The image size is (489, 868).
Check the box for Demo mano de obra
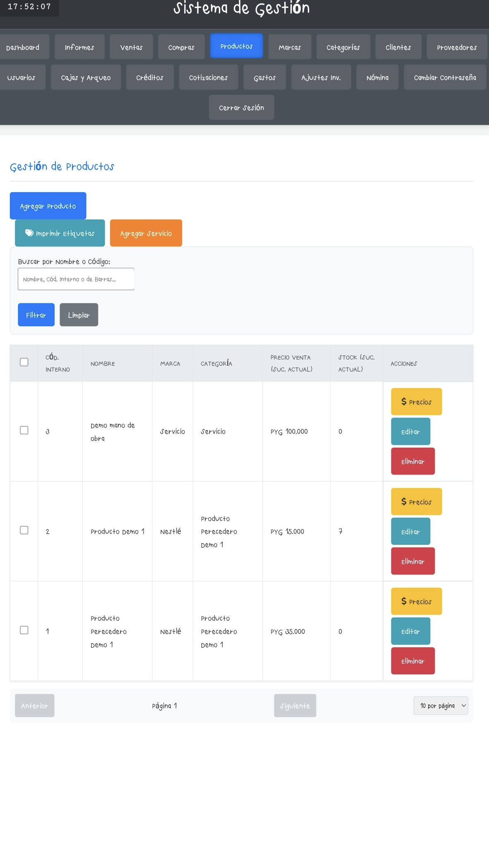click(24, 430)
